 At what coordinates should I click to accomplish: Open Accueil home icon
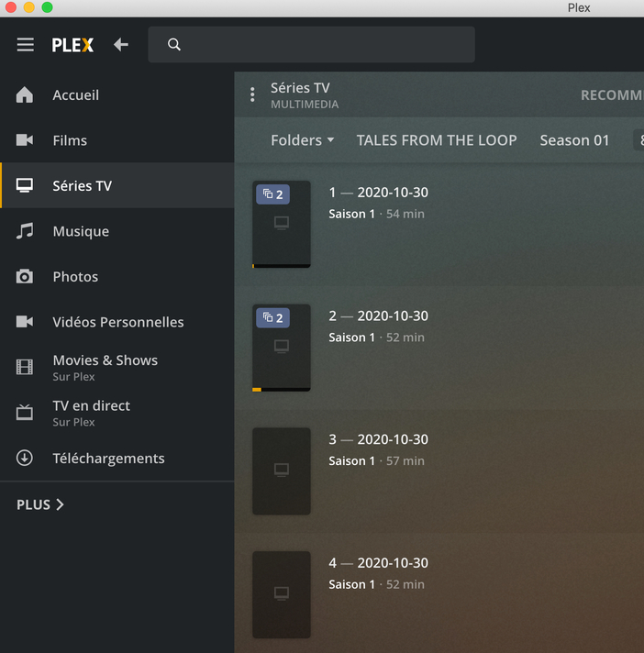click(x=25, y=94)
